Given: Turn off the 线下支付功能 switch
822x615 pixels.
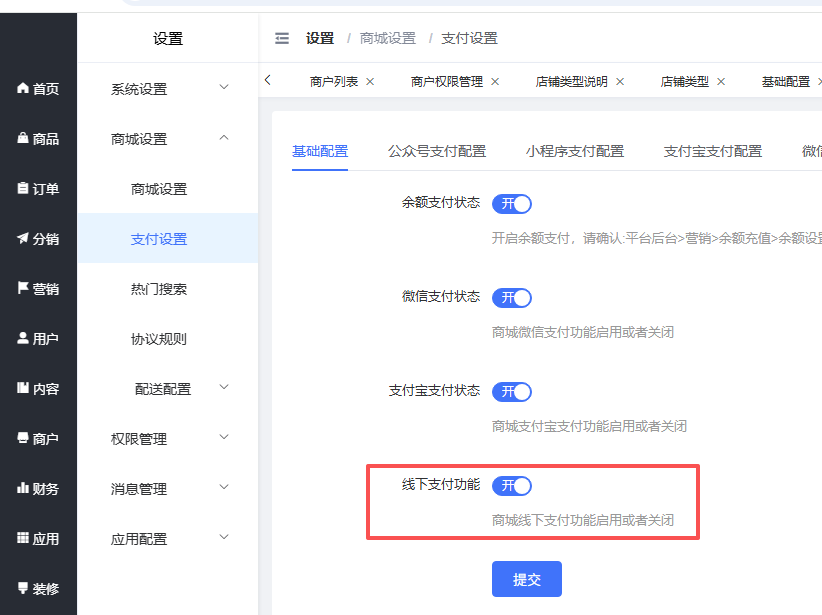Looking at the screenshot, I should 512,486.
